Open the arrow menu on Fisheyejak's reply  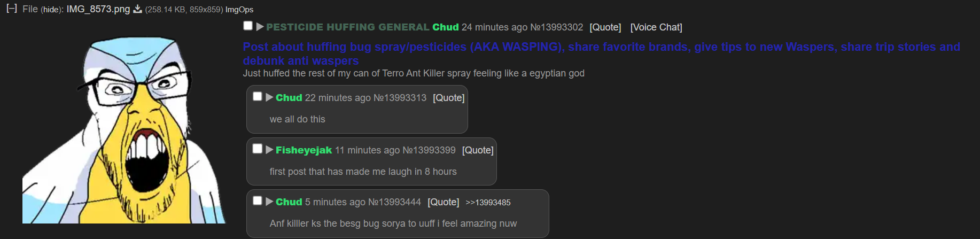point(269,150)
